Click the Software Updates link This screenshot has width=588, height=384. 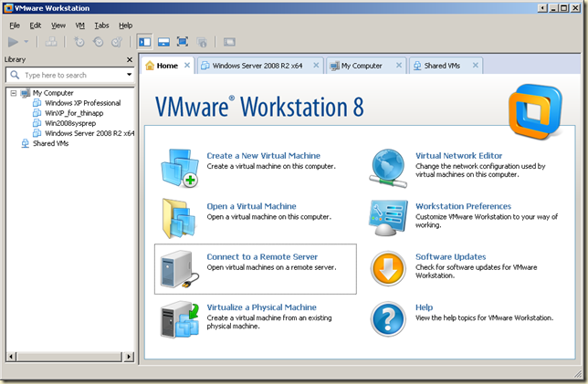pyautogui.click(x=450, y=256)
